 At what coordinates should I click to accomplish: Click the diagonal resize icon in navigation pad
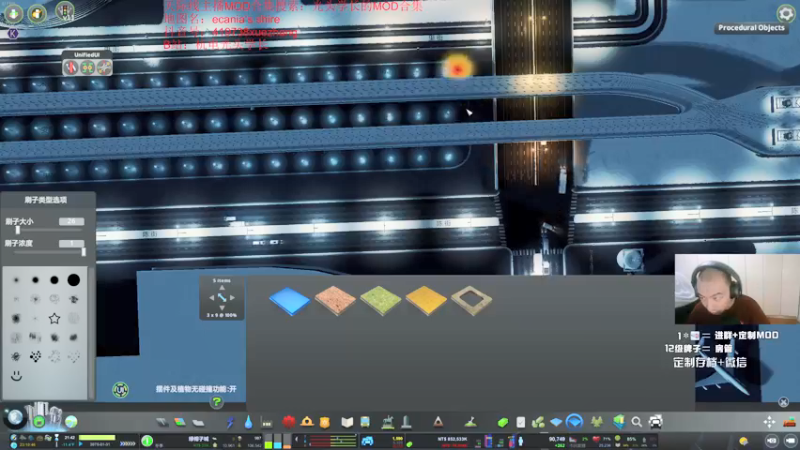click(x=222, y=297)
